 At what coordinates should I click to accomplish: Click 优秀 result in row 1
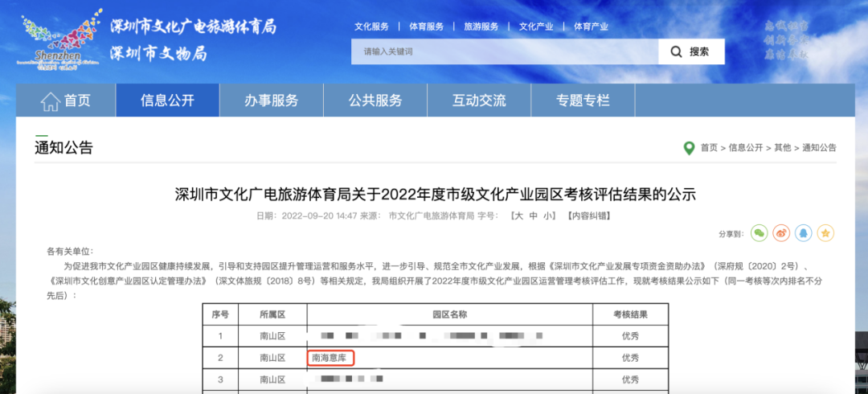631,336
